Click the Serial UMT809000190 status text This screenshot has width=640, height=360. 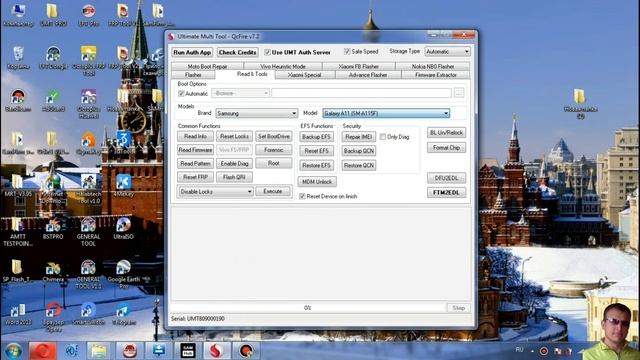point(198,318)
